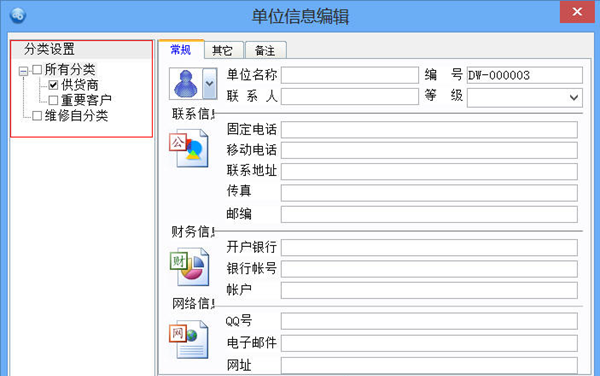The image size is (600, 376).
Task: Open the avatar picker dropdown arrow
Action: click(210, 84)
